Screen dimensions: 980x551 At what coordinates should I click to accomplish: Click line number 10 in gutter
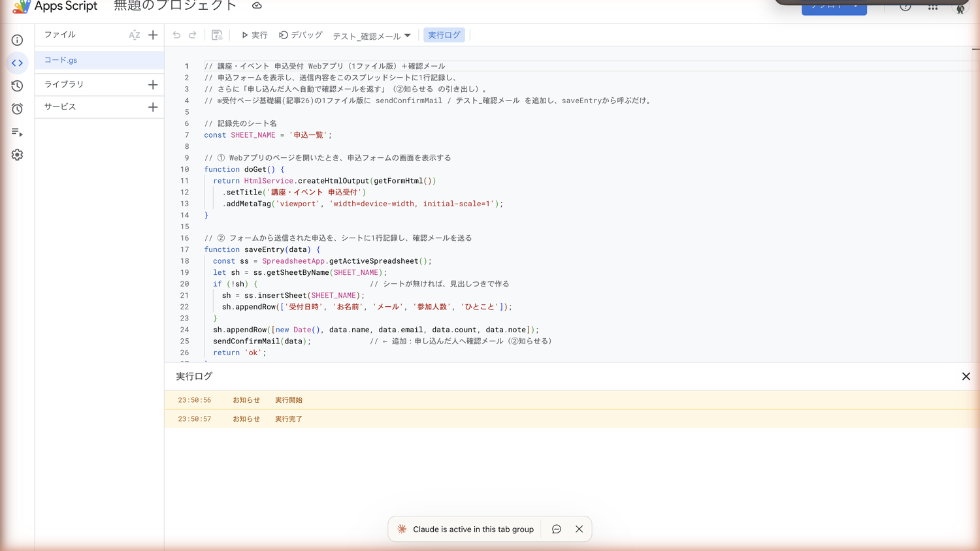click(184, 169)
